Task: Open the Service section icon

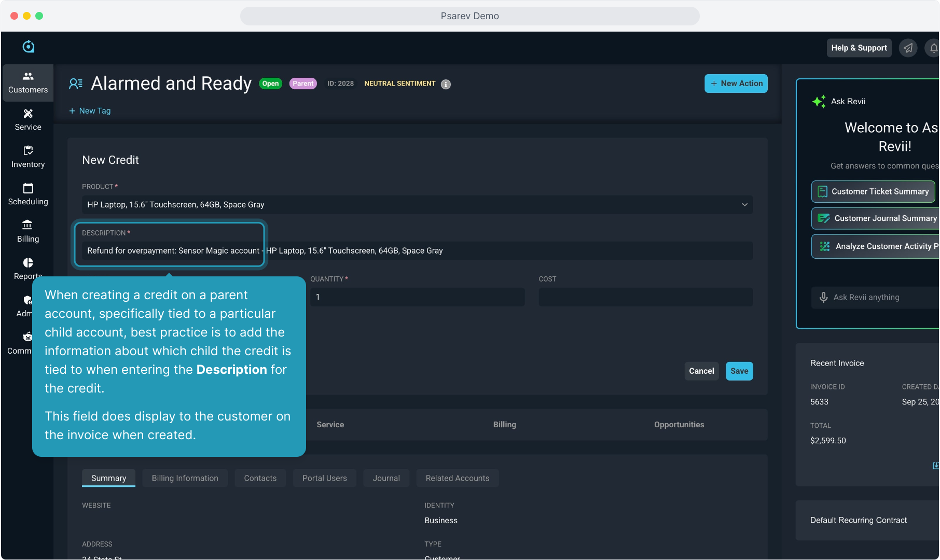Action: click(x=28, y=114)
